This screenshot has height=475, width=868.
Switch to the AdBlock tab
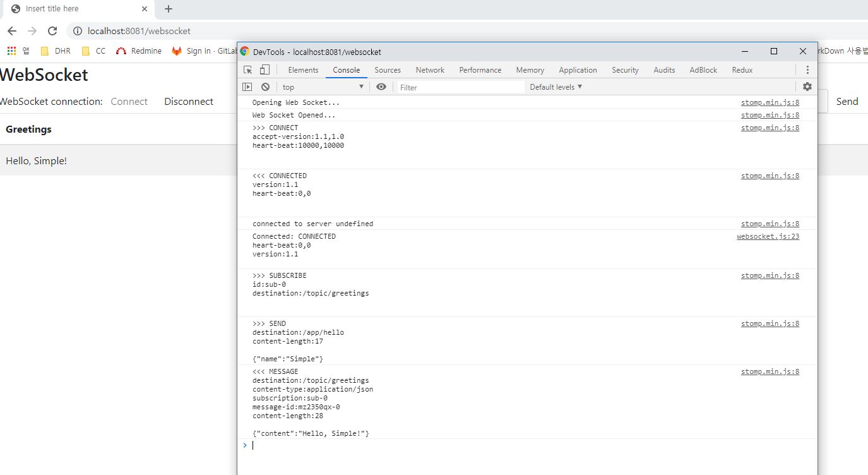click(703, 70)
